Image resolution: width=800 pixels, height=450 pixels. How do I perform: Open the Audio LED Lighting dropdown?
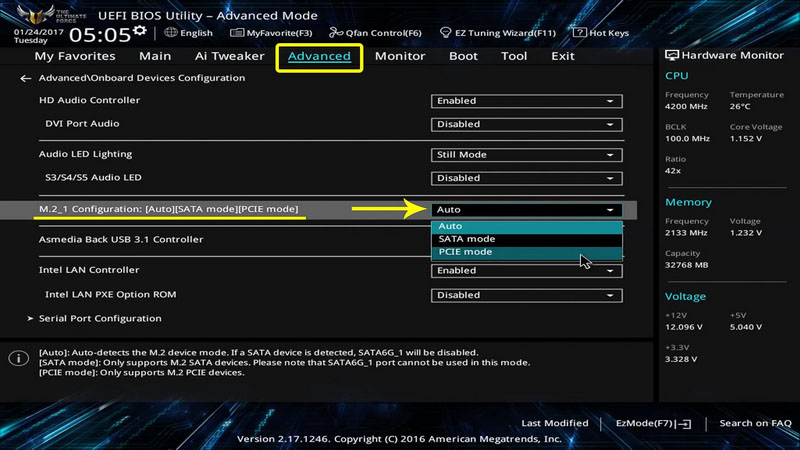[x=527, y=155]
